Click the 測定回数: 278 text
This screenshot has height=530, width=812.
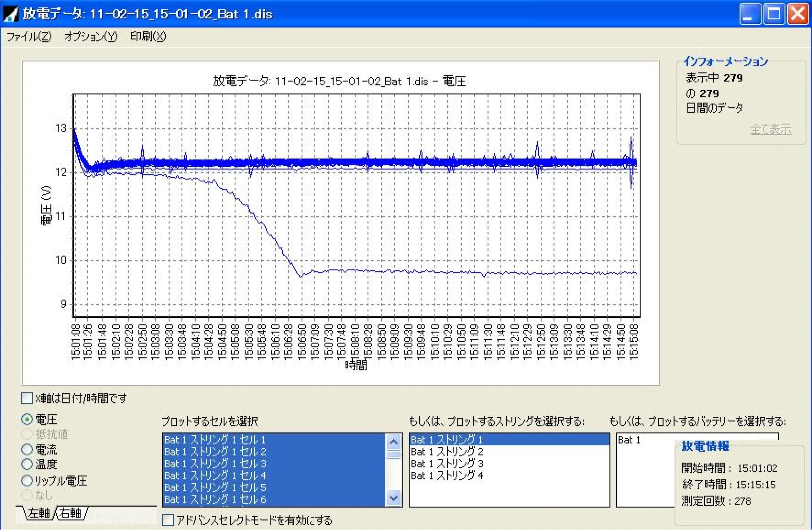(716, 501)
